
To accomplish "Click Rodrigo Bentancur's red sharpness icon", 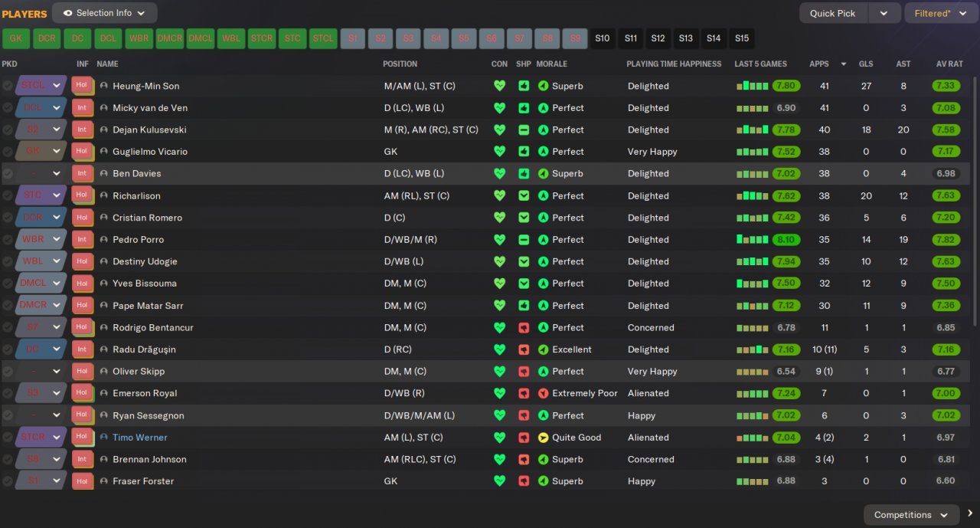I will pos(524,328).
